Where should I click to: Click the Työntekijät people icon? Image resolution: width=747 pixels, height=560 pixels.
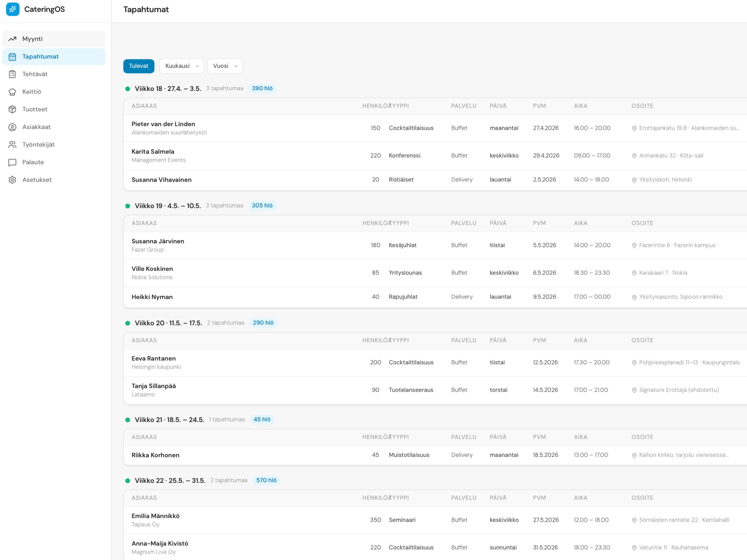[x=13, y=144]
